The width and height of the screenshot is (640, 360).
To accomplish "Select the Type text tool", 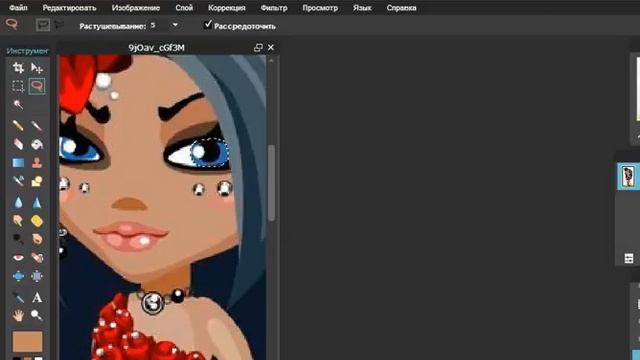I will click(x=37, y=298).
